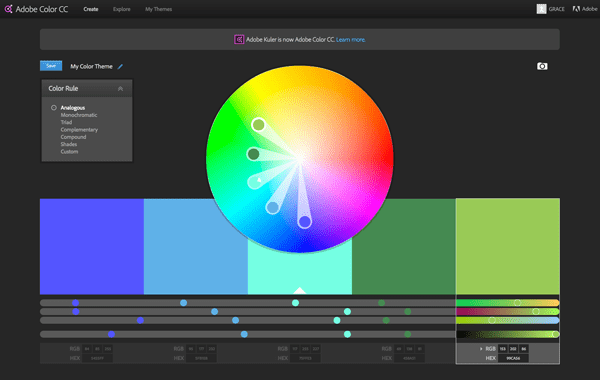Click the Save button
The image size is (600, 380).
pyautogui.click(x=51, y=66)
